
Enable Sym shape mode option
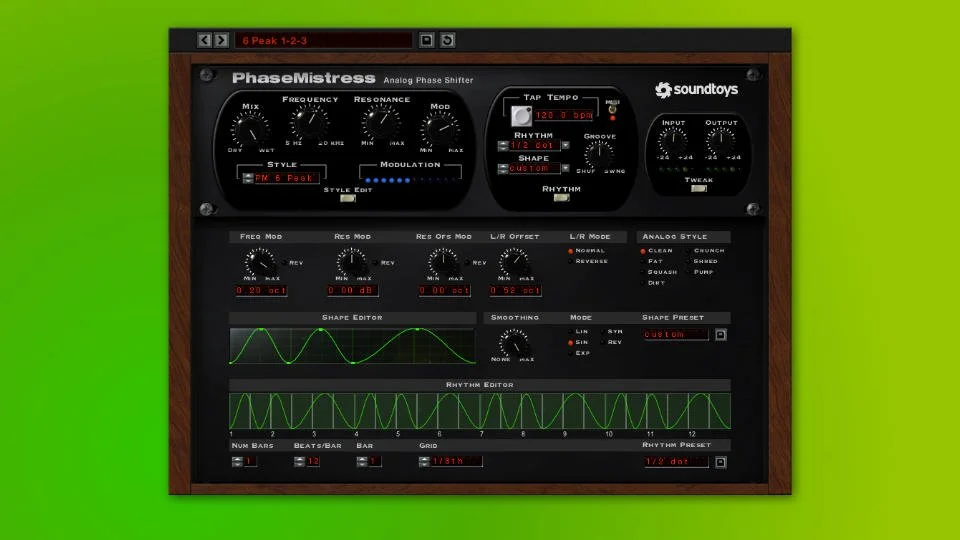(603, 332)
